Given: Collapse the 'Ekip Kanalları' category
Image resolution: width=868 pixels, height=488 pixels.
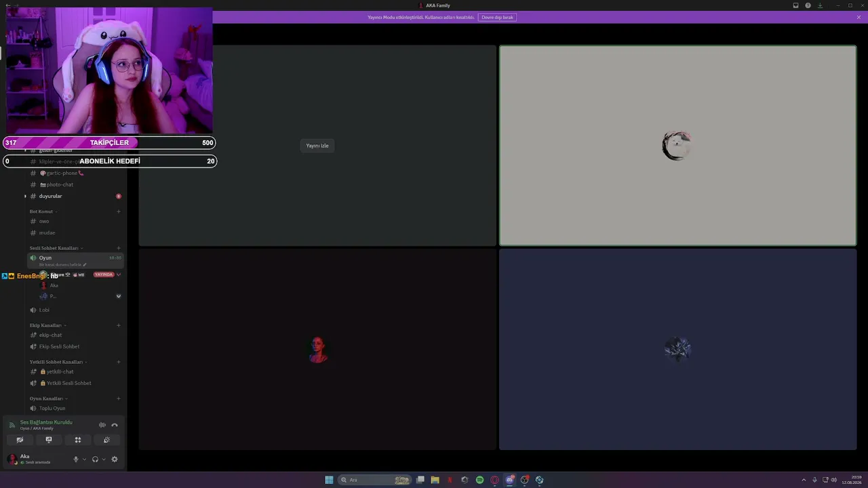Looking at the screenshot, I should coord(47,325).
